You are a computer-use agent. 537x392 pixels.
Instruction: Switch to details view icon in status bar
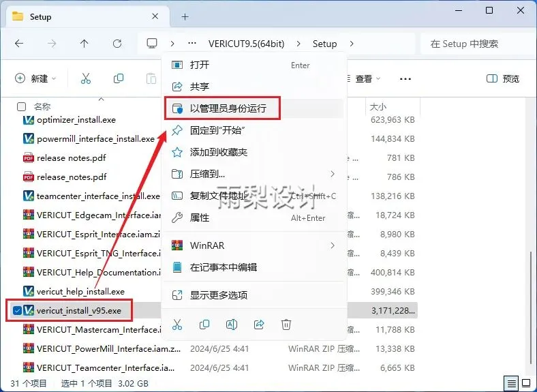coord(511,383)
